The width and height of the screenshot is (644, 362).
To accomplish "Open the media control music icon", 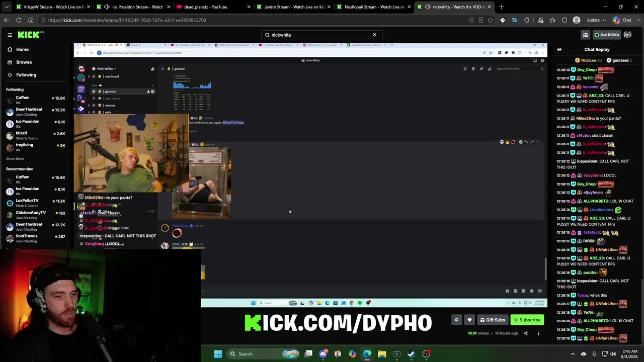I will tap(540, 20).
